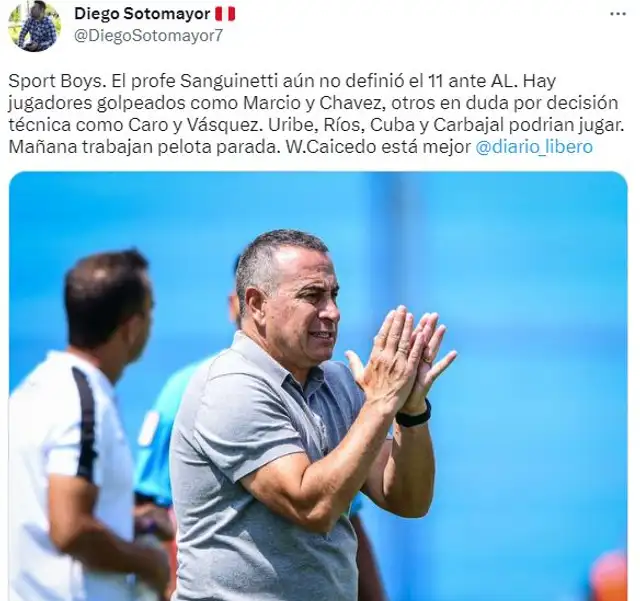Select the words 'Sport Boys' in tweet
The height and width of the screenshot is (601, 640).
(x=55, y=81)
